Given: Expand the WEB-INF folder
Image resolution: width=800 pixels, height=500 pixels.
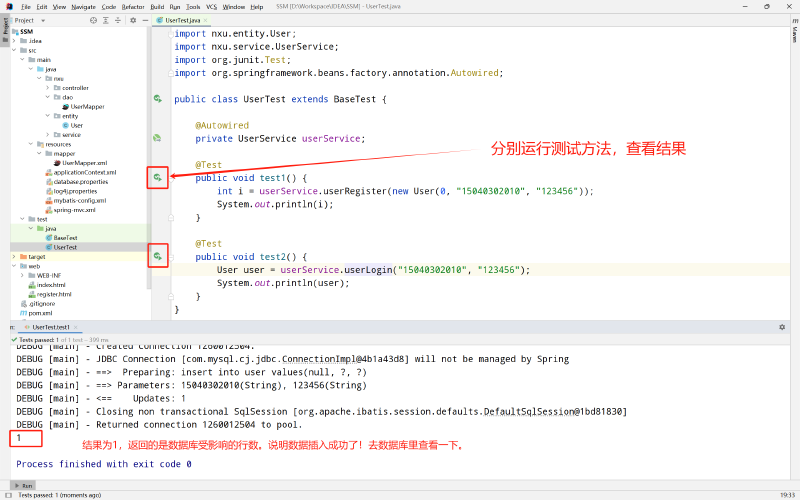Looking at the screenshot, I should pyautogui.click(x=22, y=276).
